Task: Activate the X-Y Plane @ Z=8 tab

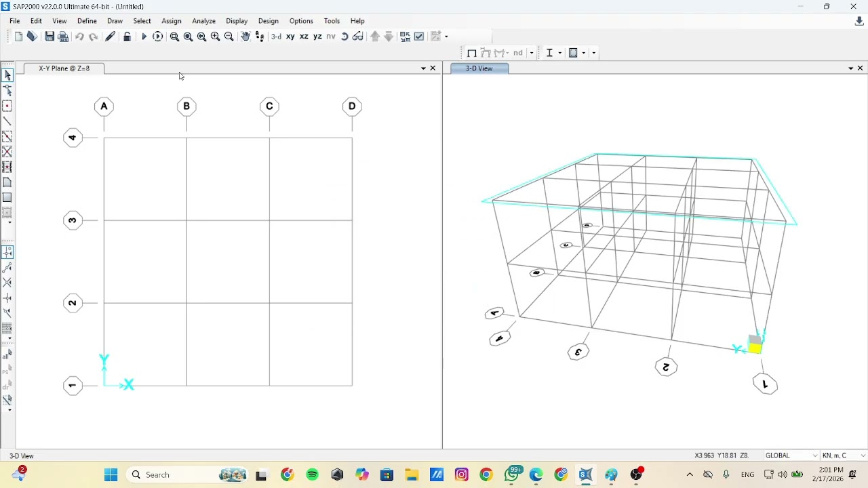Action: (x=64, y=68)
